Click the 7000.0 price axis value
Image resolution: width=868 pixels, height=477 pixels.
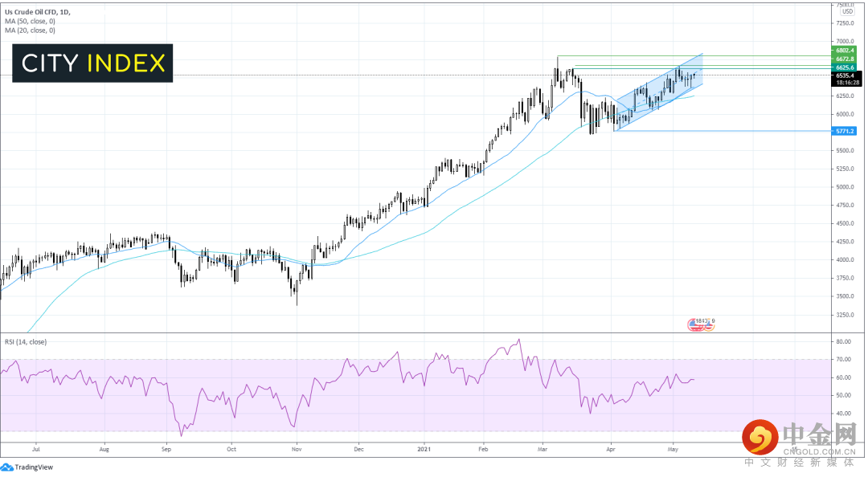(845, 42)
